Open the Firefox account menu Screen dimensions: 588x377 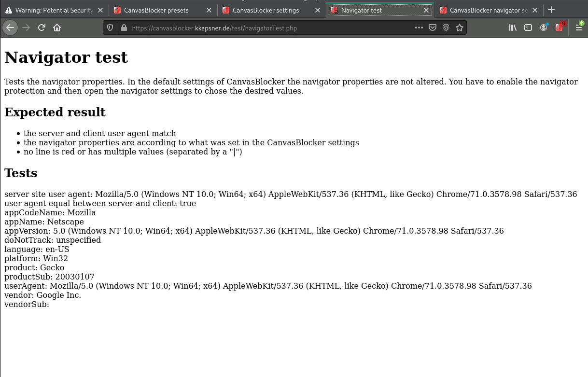pyautogui.click(x=544, y=28)
